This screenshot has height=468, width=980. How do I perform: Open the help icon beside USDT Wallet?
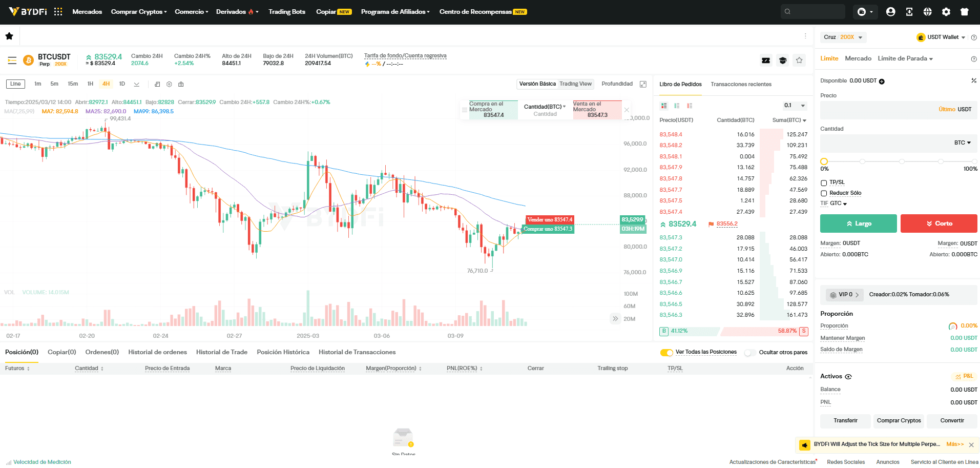[x=974, y=37]
